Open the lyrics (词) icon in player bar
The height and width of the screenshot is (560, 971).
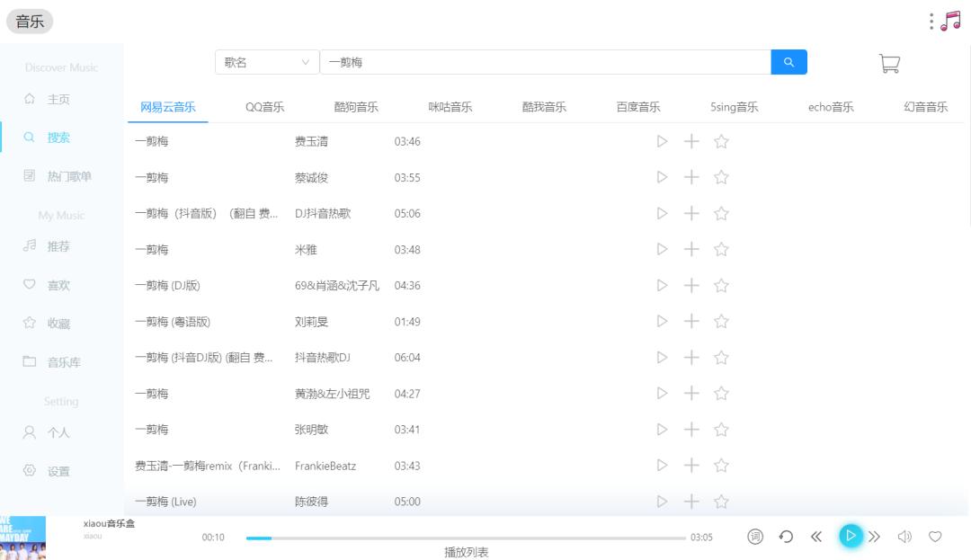pyautogui.click(x=755, y=537)
